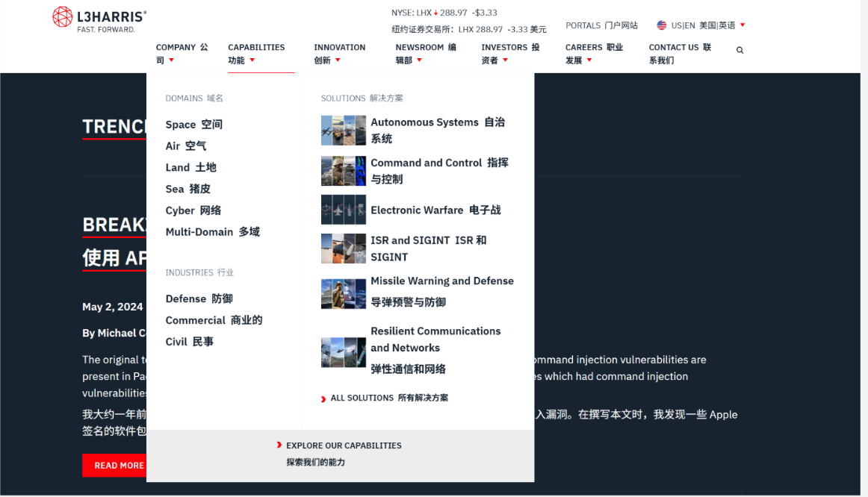Click the Missile Warning and Defense thumbnail
This screenshot has height=497, width=868.
point(343,293)
